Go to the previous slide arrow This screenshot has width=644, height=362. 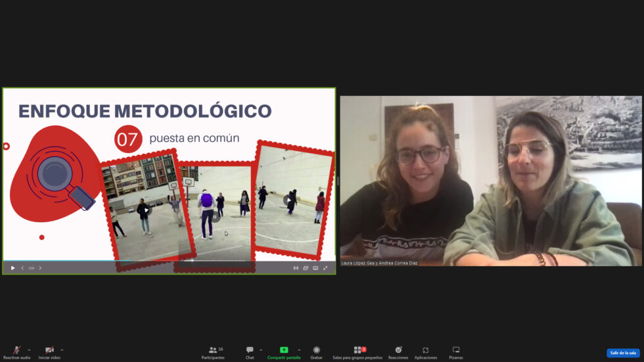(x=22, y=268)
